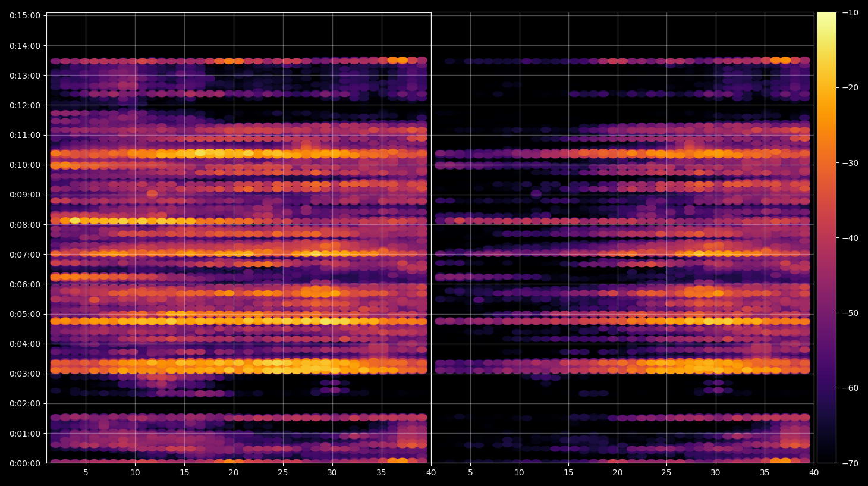
Task: Click the -70 colorbar scale label
Action: (x=850, y=463)
